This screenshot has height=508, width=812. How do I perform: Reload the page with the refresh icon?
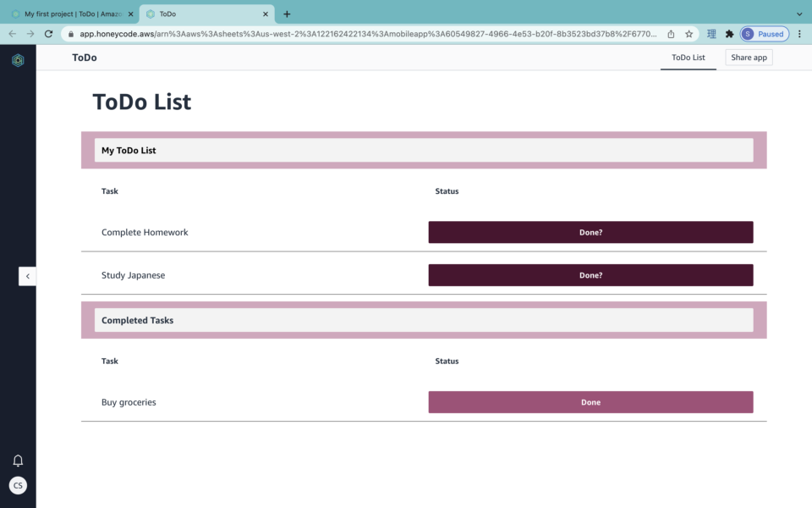pos(50,34)
